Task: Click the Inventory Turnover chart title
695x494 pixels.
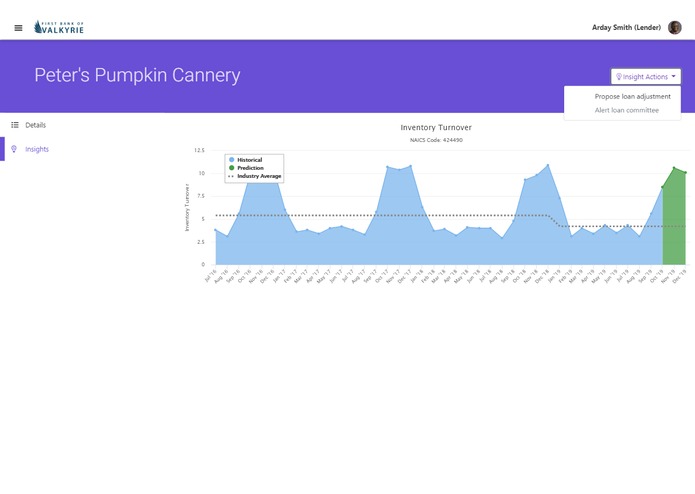Action: point(436,128)
